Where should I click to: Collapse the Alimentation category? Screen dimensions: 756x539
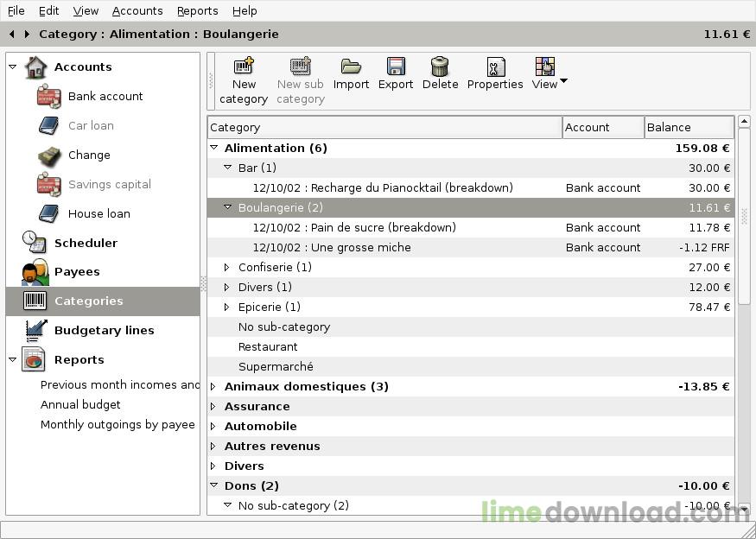tap(214, 148)
